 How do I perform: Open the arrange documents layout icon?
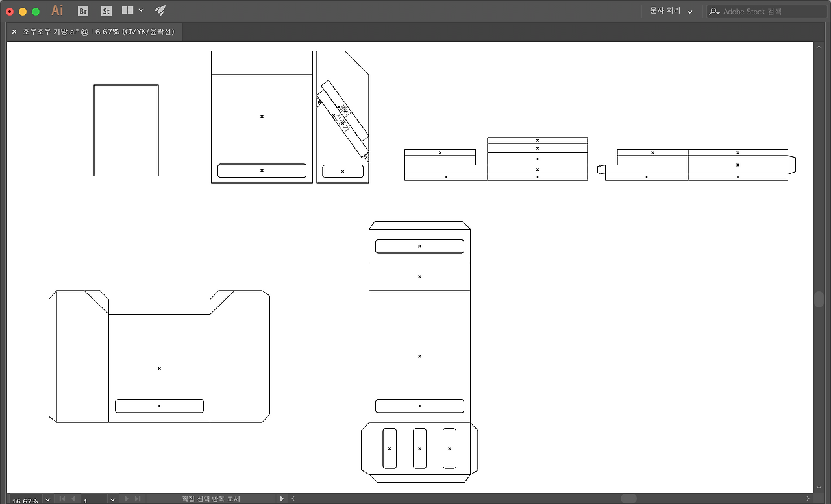(x=127, y=10)
